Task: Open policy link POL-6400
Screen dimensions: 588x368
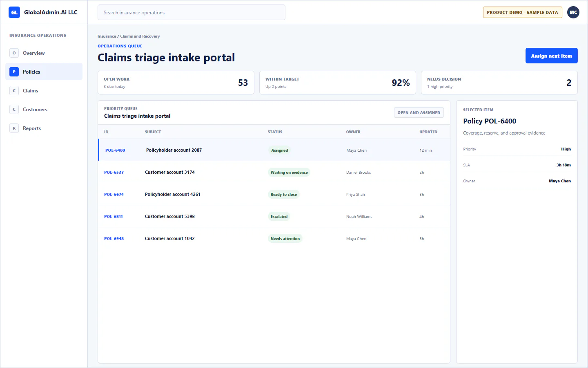Action: (115, 150)
